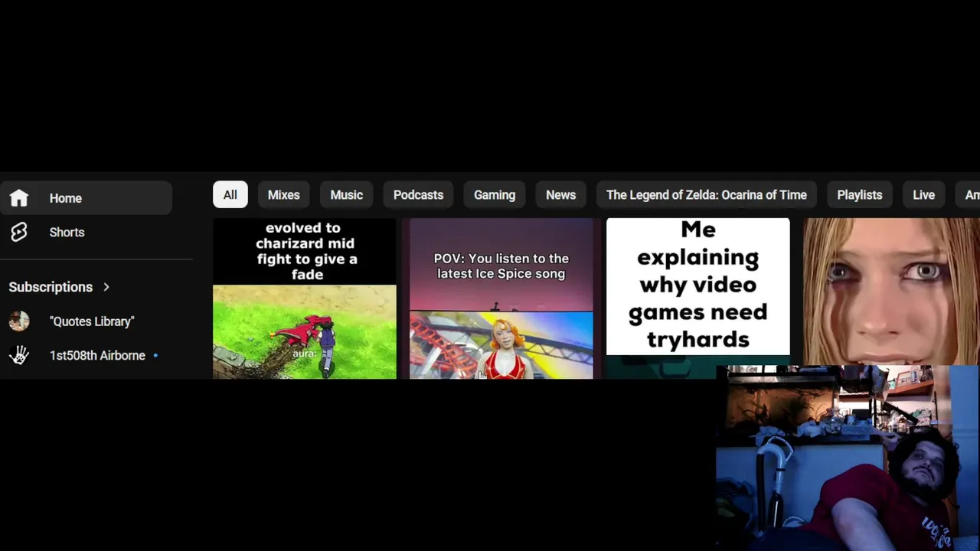Open the Ice Spice song POV thumbnail
Screen dimensions: 980x551
coord(501,298)
